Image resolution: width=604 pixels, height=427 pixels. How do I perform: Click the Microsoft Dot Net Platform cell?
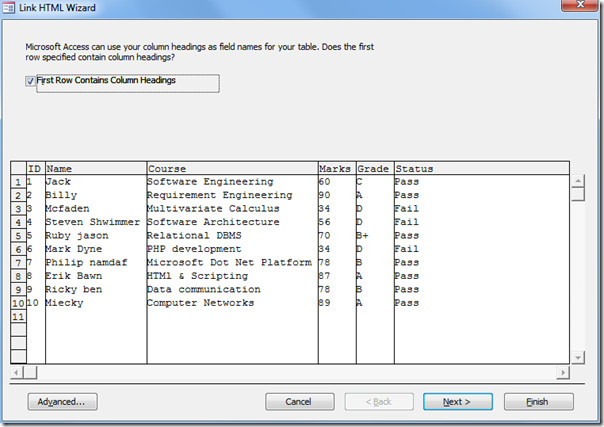pyautogui.click(x=232, y=263)
